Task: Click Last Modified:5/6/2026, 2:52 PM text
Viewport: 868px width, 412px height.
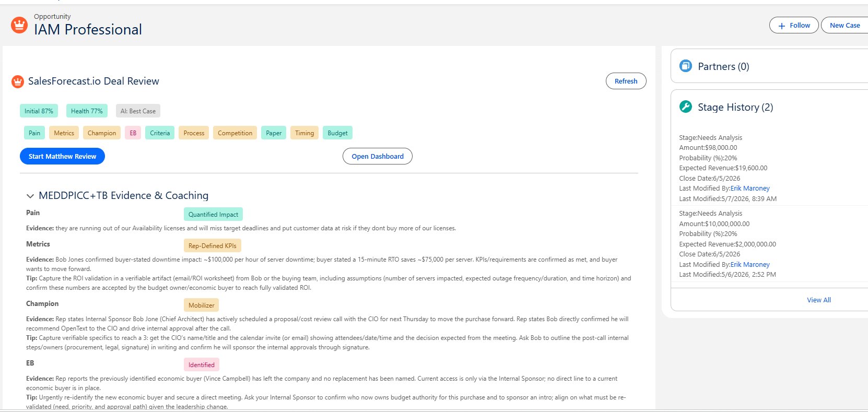Action: click(728, 275)
